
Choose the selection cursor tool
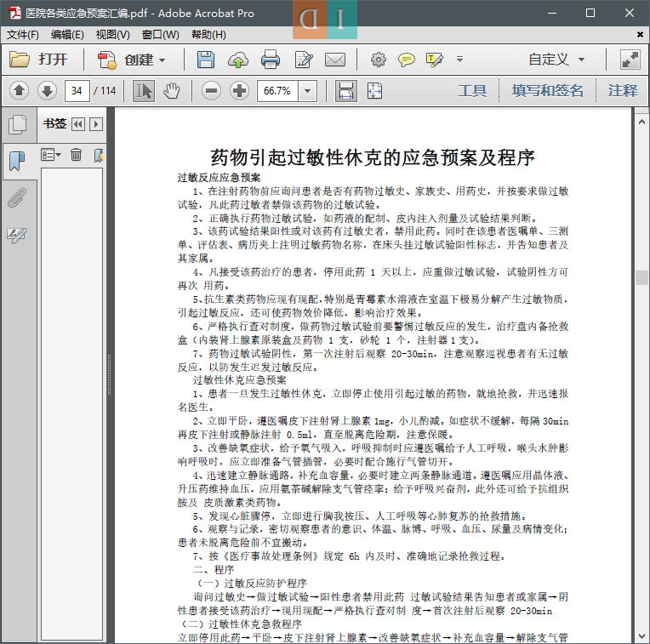pos(144,91)
